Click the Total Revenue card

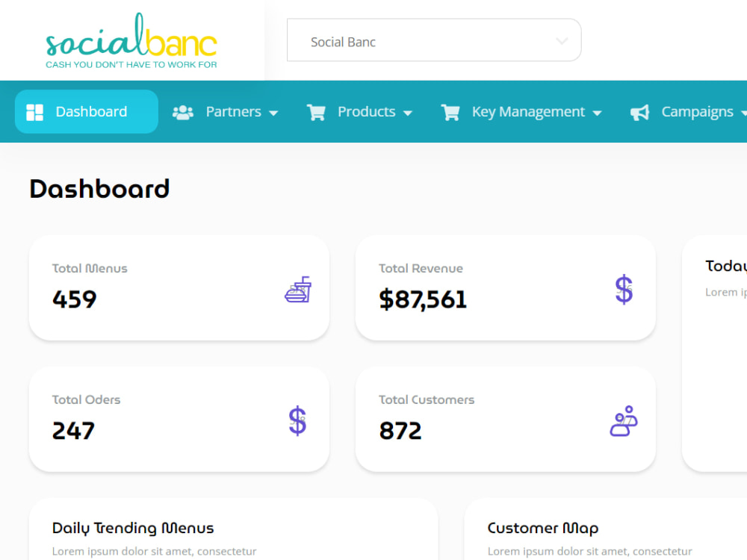[x=505, y=288]
